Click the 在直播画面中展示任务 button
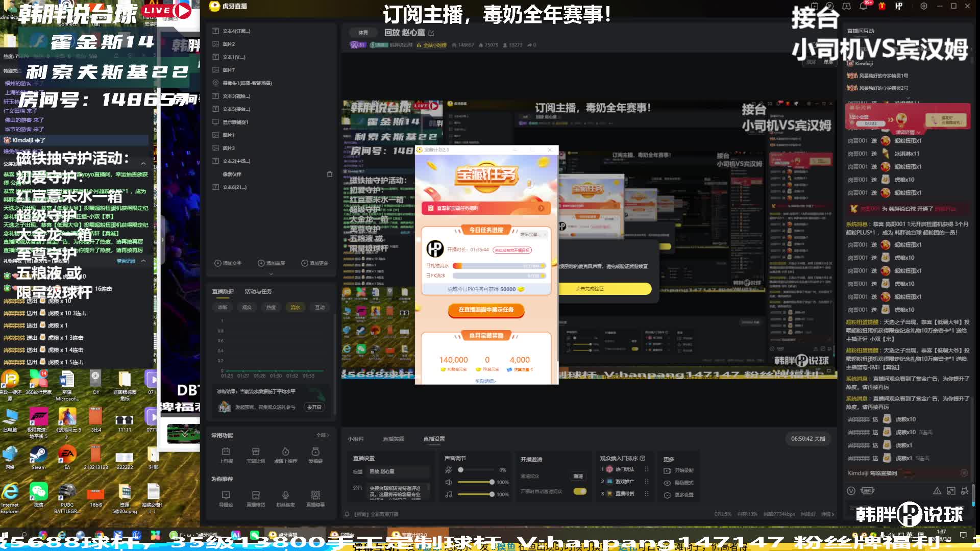 coord(486,310)
